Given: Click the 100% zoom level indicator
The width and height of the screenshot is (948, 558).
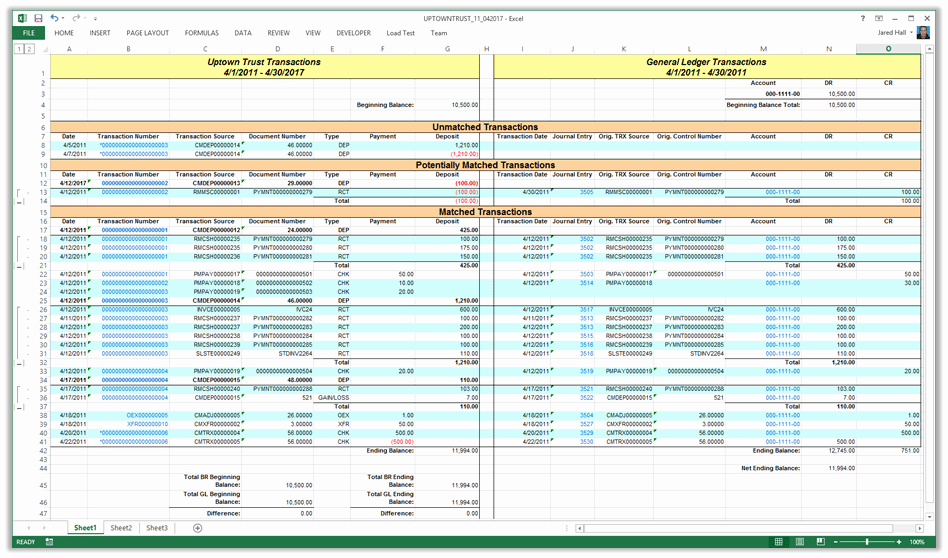Looking at the screenshot, I should (x=917, y=542).
